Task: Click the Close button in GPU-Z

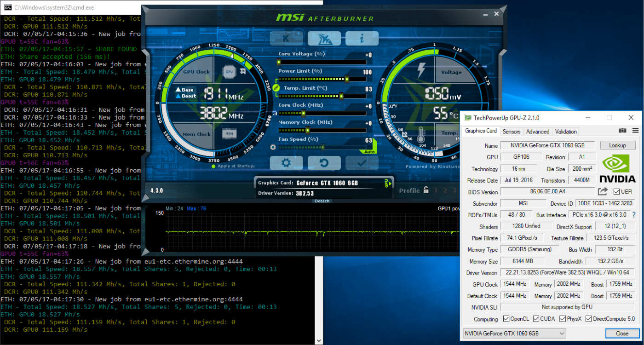Action: (x=622, y=333)
